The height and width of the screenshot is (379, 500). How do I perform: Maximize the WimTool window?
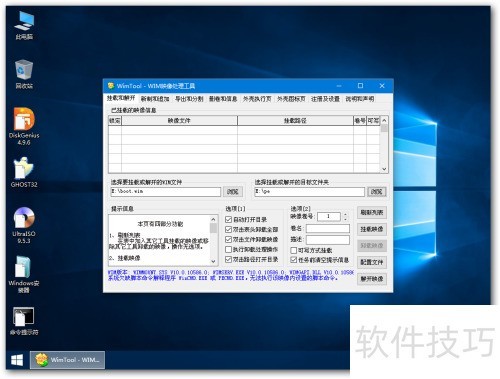360,86
